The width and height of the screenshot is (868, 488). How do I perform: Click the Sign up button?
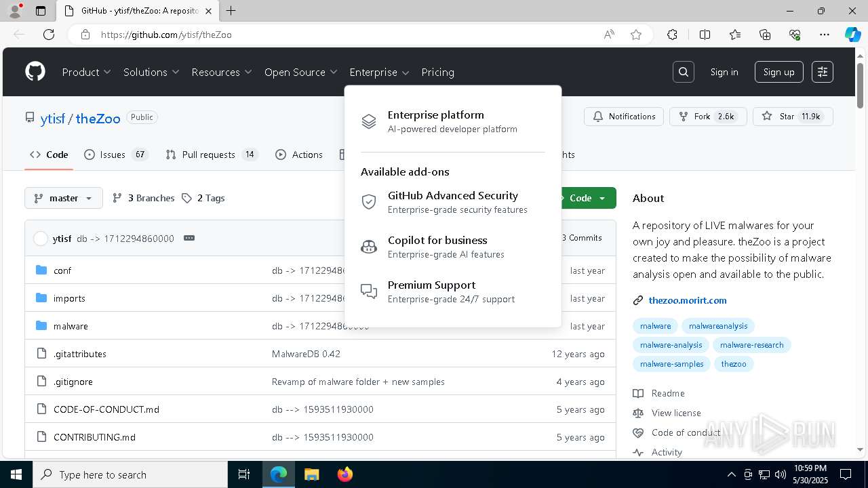[x=779, y=72]
